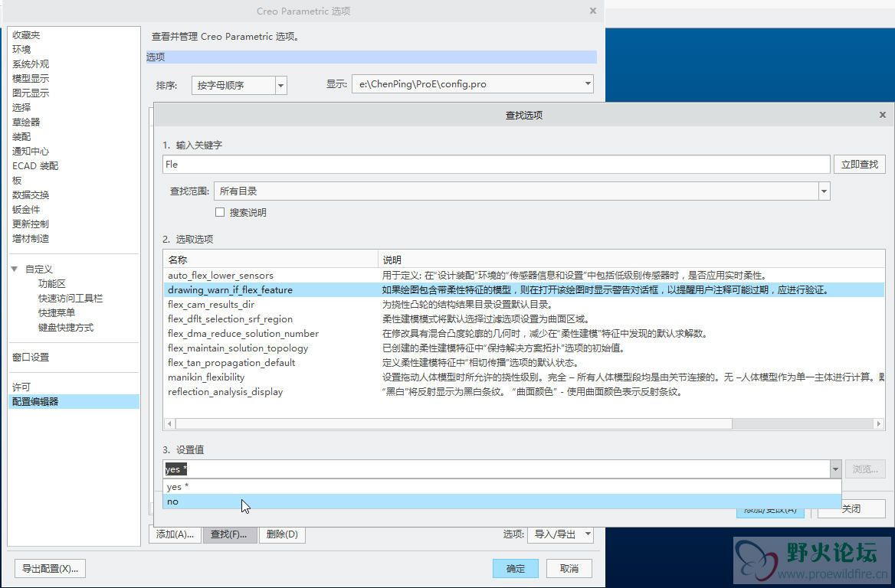Select 快速访问工具栏 customization item
This screenshot has height=588, width=895.
(x=70, y=299)
